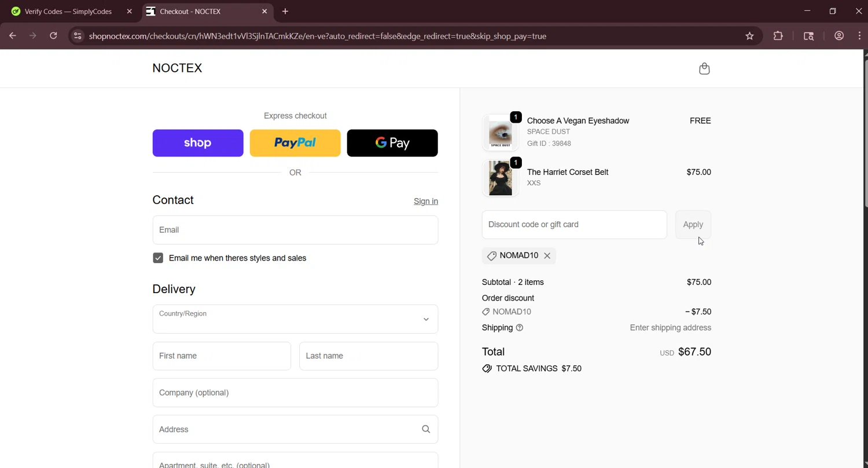The width and height of the screenshot is (868, 468).
Task: Click 'Choose A Vegan Eyeshadow' product name
Action: (x=578, y=121)
